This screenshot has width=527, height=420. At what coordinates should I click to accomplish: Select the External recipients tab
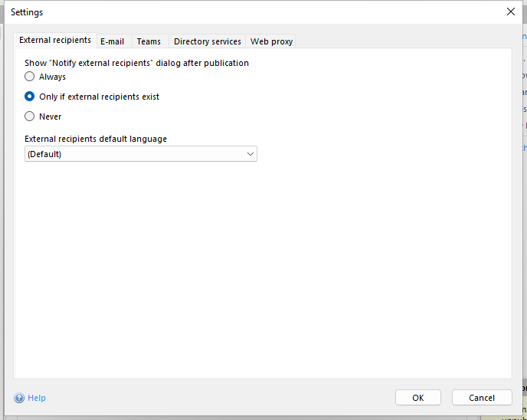click(54, 40)
